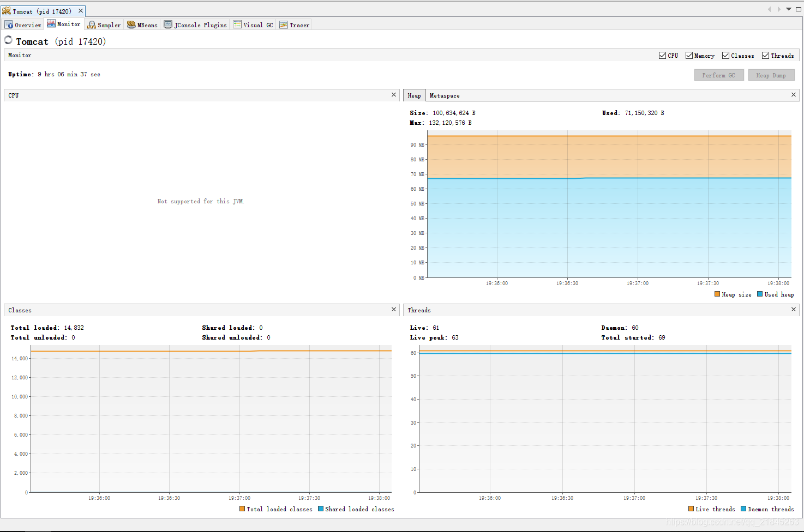The width and height of the screenshot is (804, 532).
Task: Open the Tracer tab
Action: click(295, 25)
